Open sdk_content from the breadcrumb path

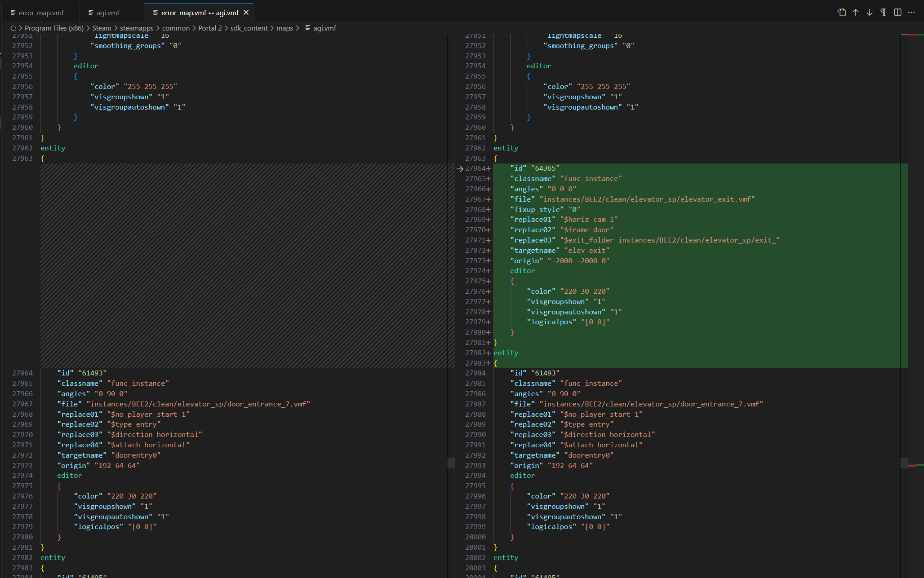coord(249,28)
